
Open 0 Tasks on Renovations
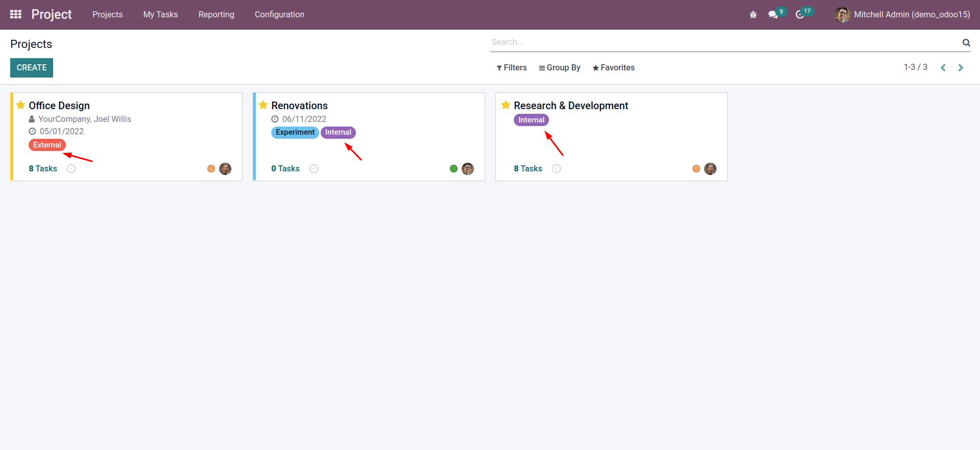(x=285, y=168)
